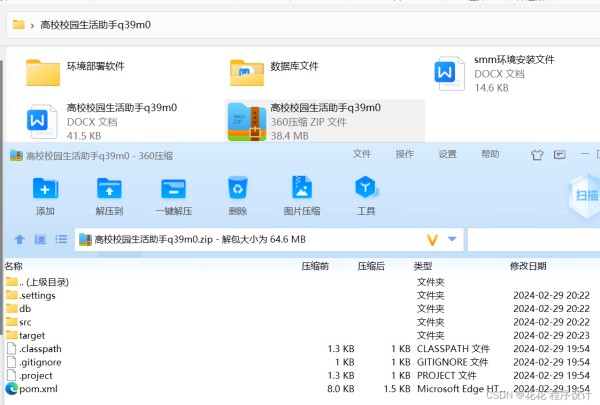Select the 环境部署软件 folder in Explorer
Viewport: 600px width, 405px height.
pyautogui.click(x=75, y=72)
